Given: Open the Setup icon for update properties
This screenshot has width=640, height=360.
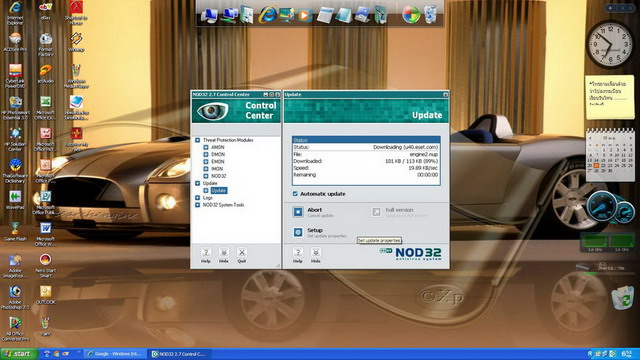Looking at the screenshot, I should [298, 232].
